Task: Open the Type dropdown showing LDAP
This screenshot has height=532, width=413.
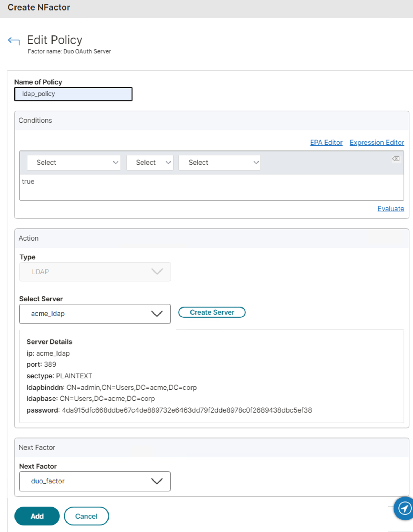Action: [x=95, y=272]
